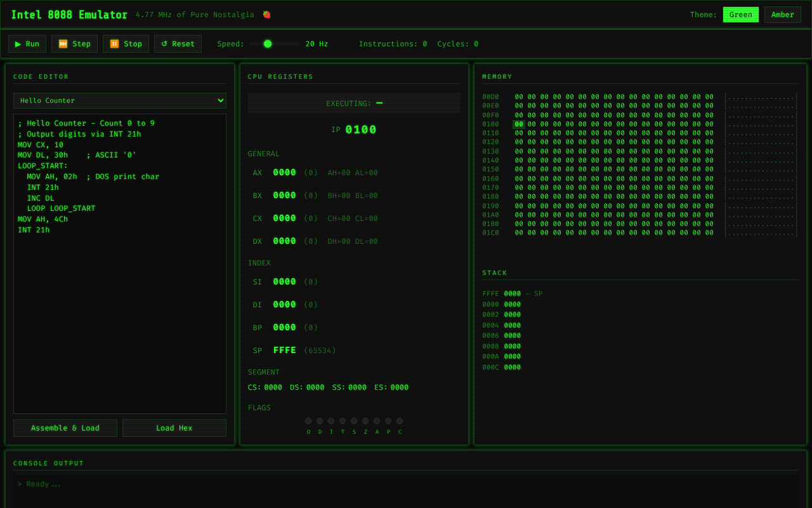The height and width of the screenshot is (508, 812).
Task: Click the DS segment value
Action: point(315,387)
